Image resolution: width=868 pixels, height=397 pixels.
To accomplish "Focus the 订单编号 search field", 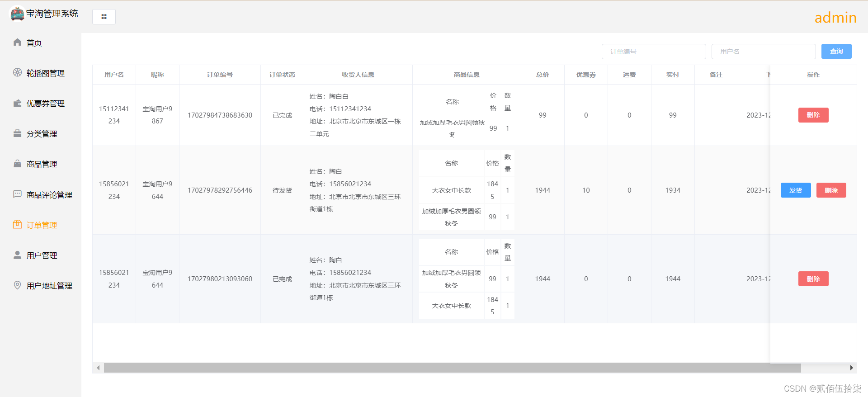I will tap(654, 52).
